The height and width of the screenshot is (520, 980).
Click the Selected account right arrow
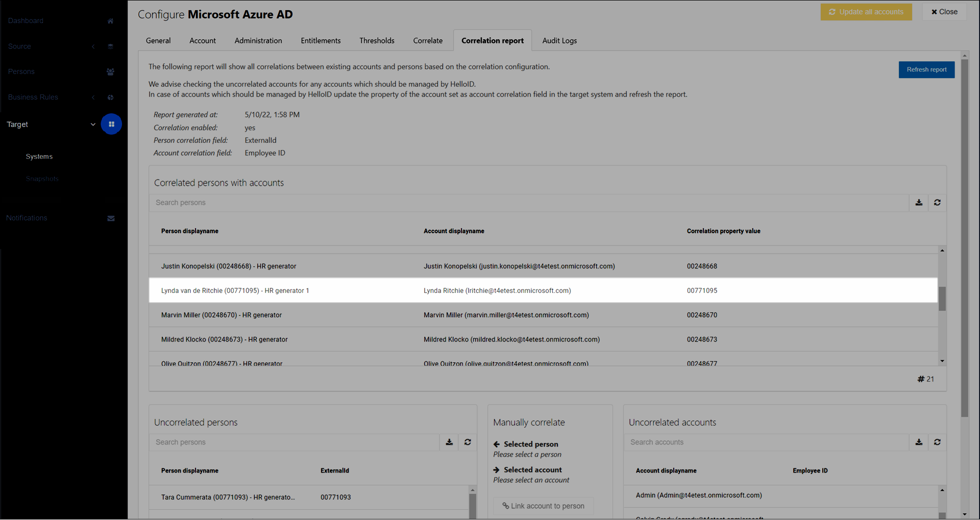[497, 470]
